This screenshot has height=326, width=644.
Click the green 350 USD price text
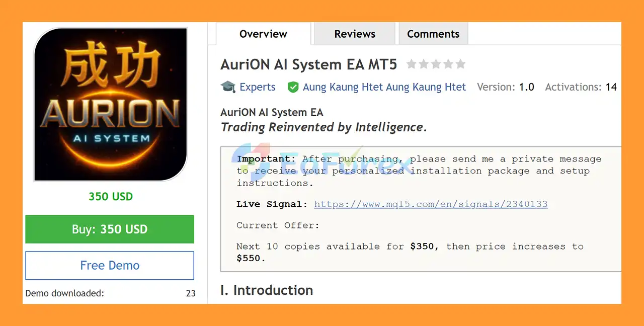(x=111, y=197)
